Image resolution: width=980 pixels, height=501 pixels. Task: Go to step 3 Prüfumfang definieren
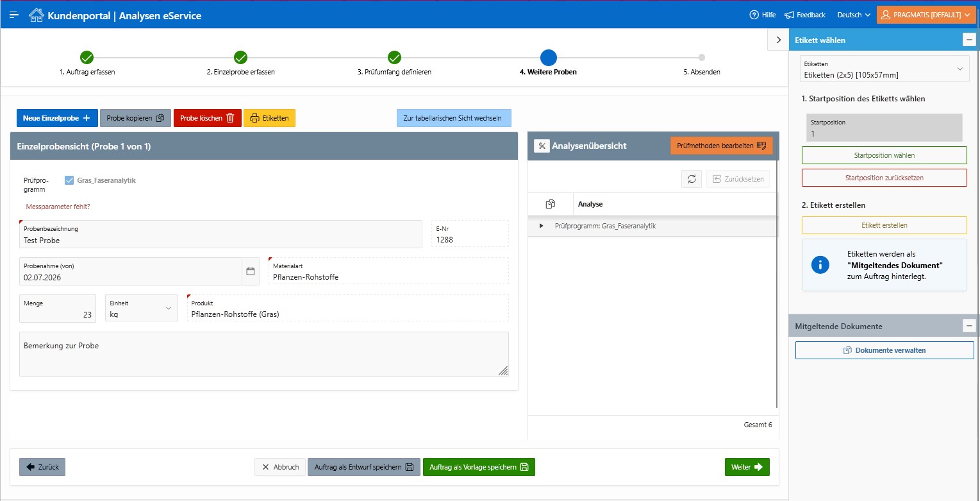coord(394,63)
